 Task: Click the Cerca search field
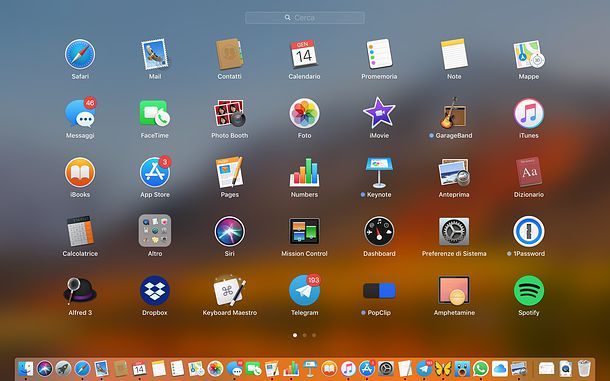[x=305, y=18]
